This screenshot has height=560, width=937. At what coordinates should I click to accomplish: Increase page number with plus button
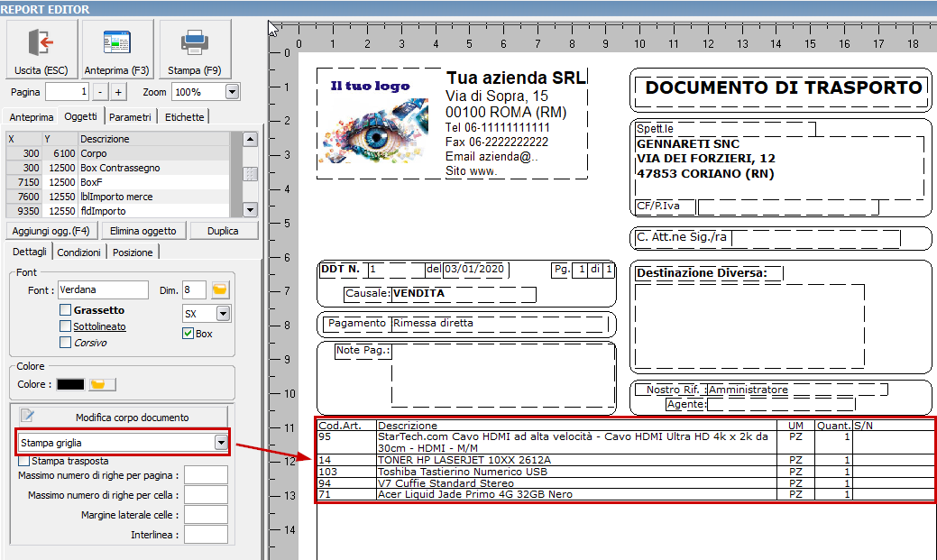[x=118, y=92]
